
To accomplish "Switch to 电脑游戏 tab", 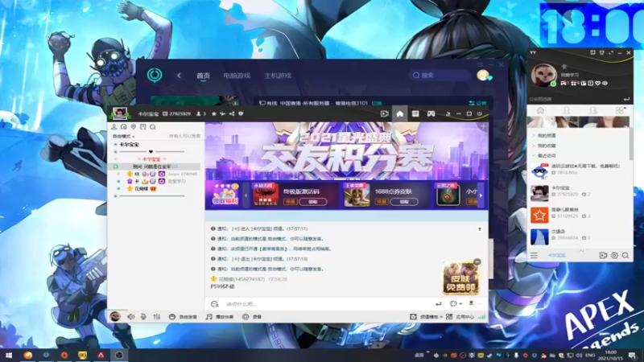I will (x=237, y=76).
